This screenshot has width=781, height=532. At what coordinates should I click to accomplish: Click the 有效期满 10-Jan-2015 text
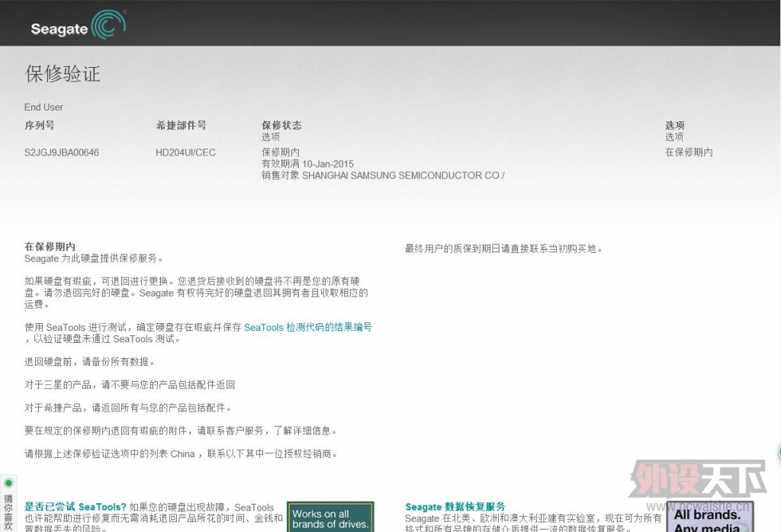coord(308,164)
